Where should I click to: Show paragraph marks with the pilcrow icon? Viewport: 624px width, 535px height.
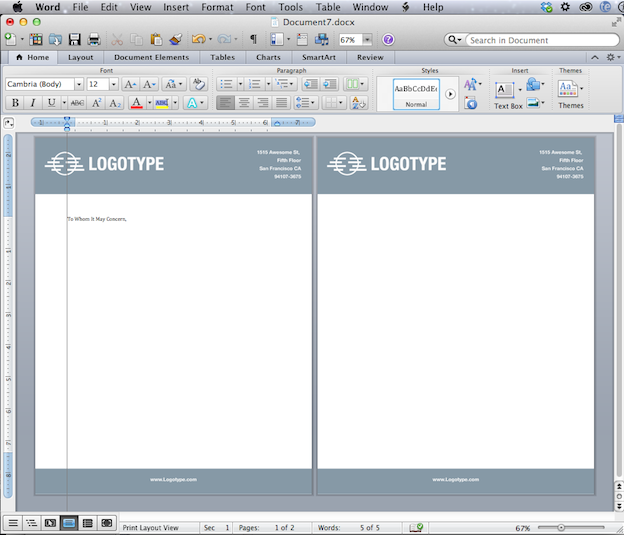(x=252, y=40)
